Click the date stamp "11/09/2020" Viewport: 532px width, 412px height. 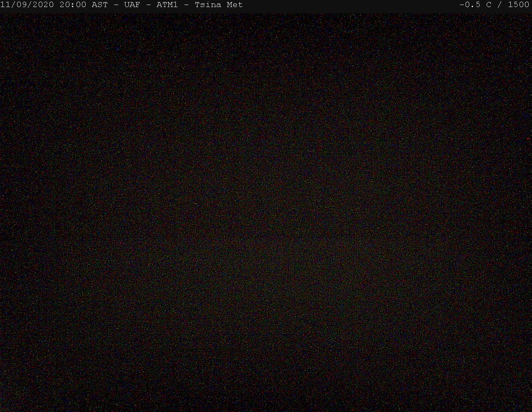click(x=27, y=5)
